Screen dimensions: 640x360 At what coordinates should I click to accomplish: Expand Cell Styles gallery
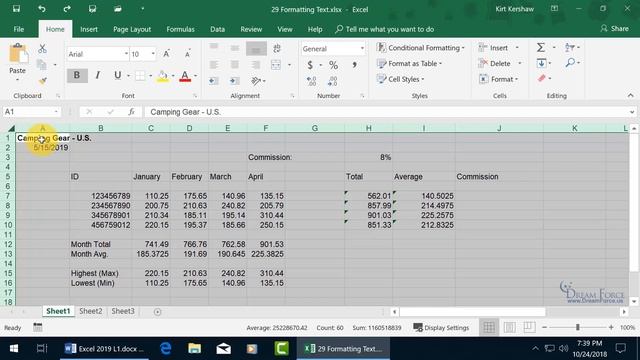click(x=400, y=79)
